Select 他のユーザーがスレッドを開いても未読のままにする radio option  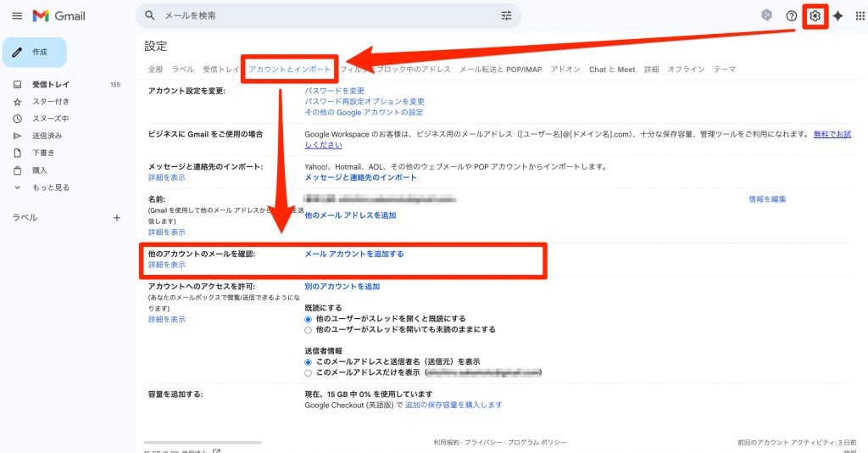point(309,329)
